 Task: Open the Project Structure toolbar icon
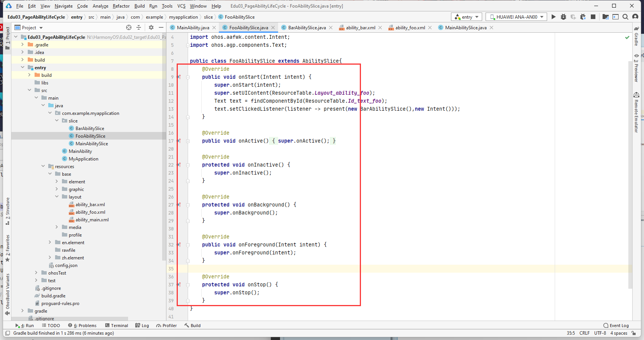[606, 17]
